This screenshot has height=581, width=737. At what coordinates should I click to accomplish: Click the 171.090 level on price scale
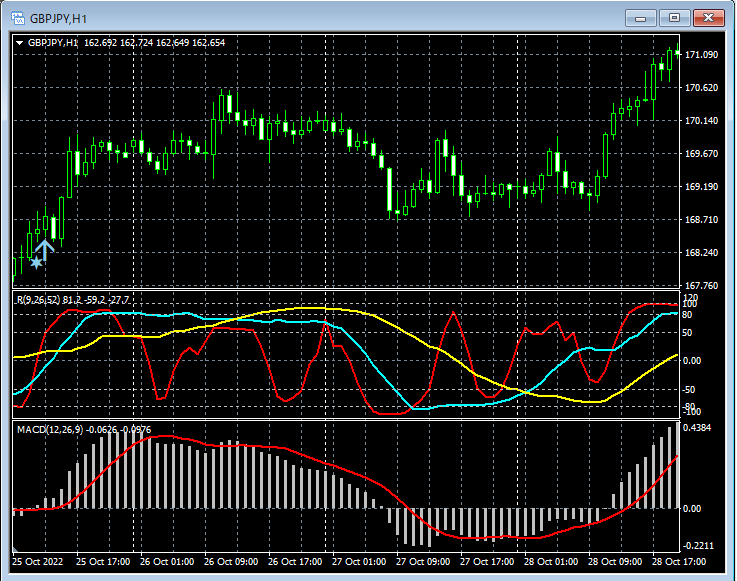pos(702,54)
